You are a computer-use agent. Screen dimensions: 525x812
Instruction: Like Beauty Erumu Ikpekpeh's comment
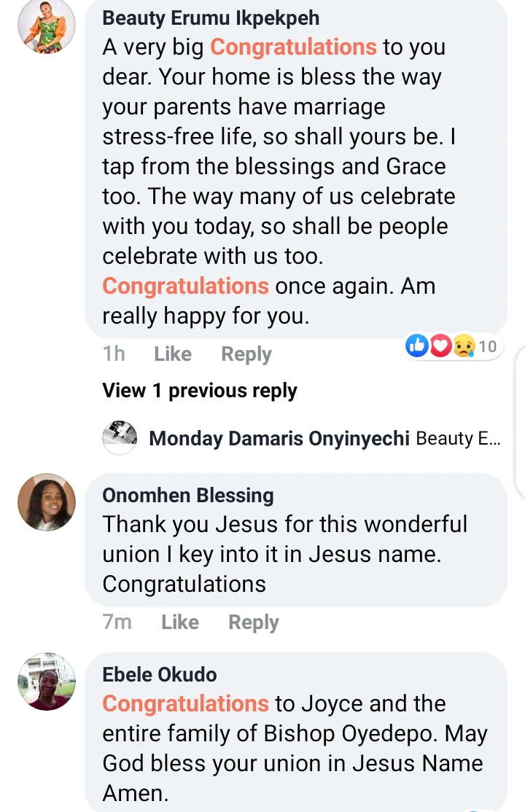(x=173, y=354)
